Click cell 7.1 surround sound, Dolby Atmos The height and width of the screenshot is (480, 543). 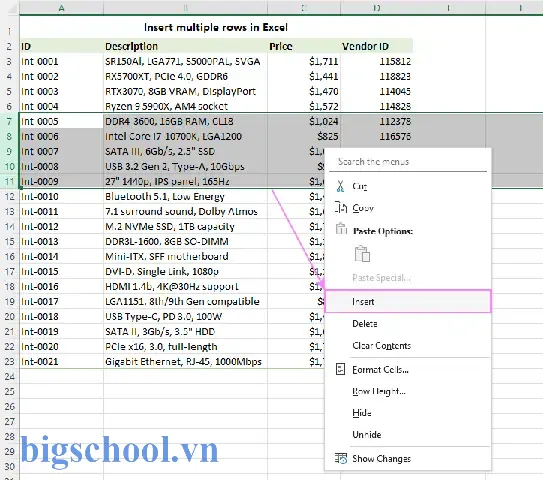(x=185, y=211)
